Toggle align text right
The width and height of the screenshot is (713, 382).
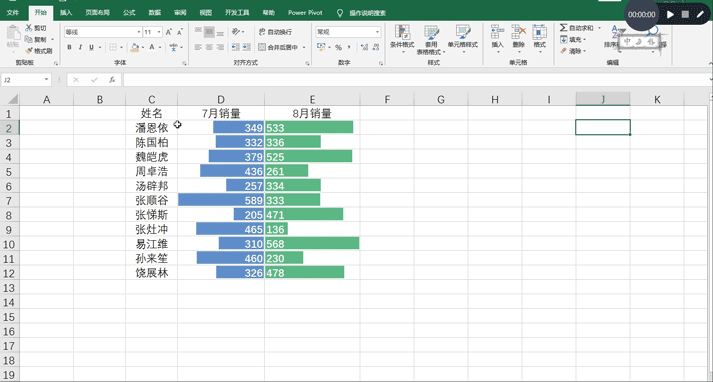tap(220, 47)
